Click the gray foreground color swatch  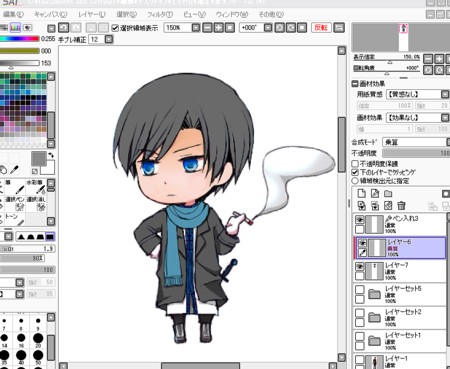(x=38, y=159)
